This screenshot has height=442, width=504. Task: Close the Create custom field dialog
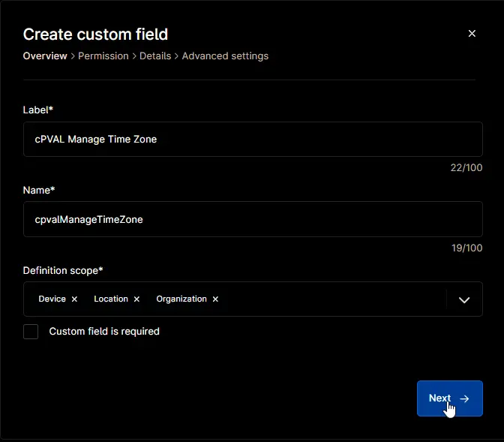click(472, 34)
